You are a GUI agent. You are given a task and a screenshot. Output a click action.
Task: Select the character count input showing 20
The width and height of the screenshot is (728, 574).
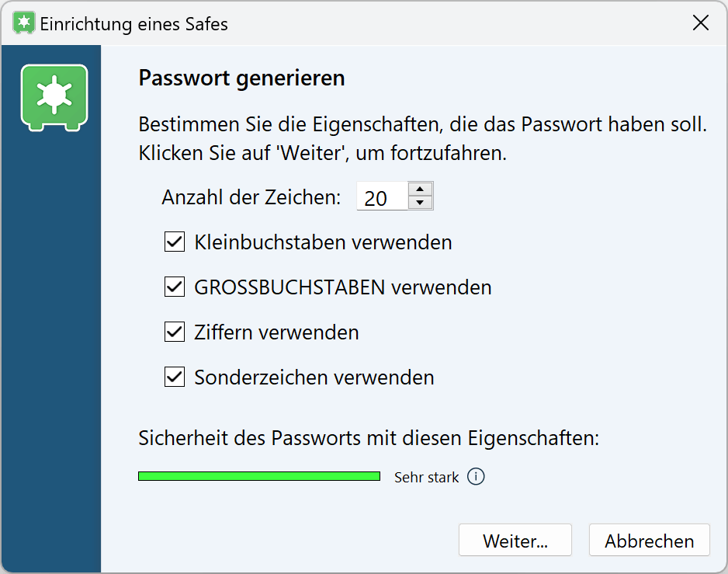[380, 197]
